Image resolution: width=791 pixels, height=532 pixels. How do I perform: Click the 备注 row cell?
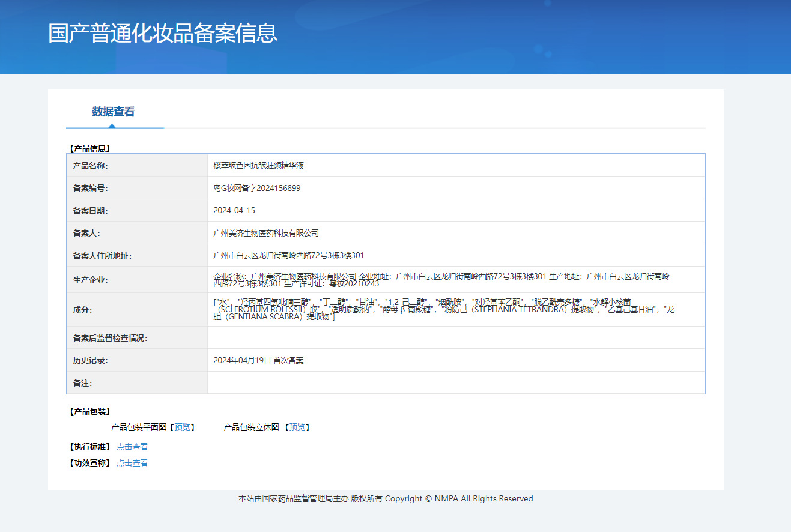420,382
